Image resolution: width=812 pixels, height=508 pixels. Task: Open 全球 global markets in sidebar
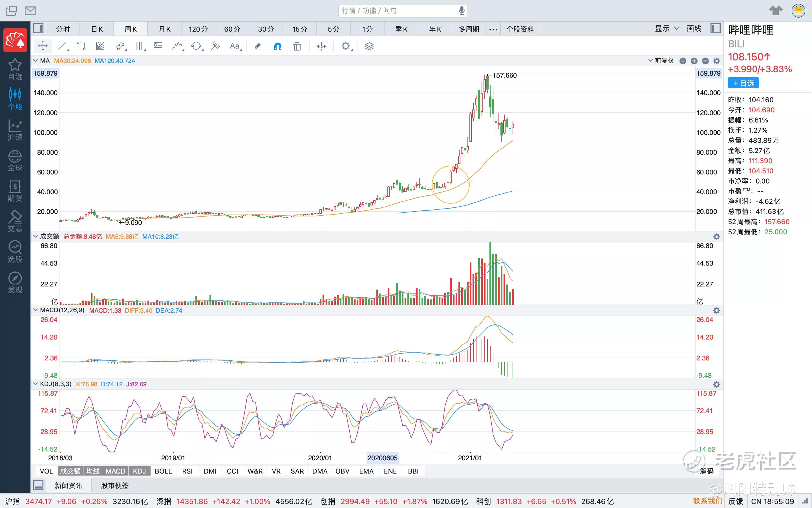(x=15, y=161)
